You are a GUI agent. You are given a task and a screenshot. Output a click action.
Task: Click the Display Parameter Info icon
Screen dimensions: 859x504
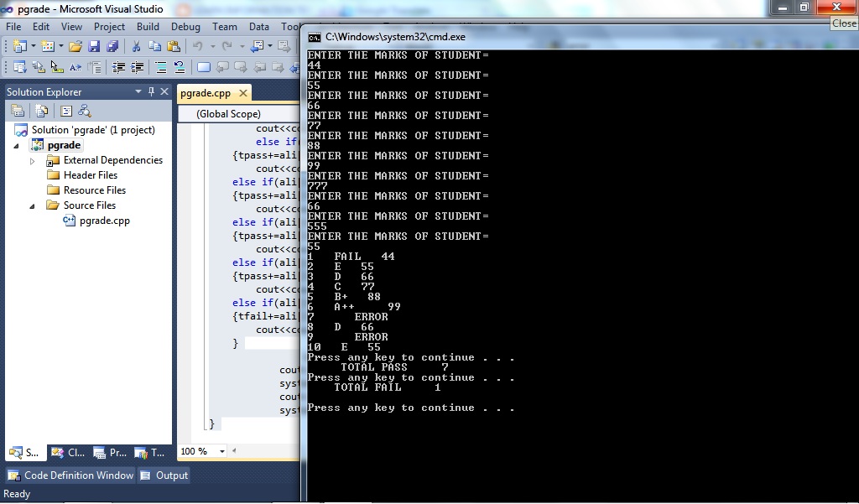click(x=39, y=67)
